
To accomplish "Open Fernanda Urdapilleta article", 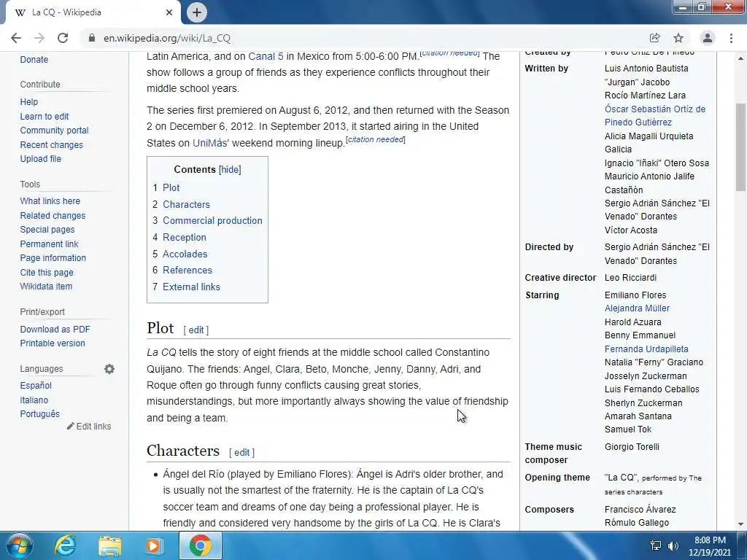I will click(x=646, y=349).
